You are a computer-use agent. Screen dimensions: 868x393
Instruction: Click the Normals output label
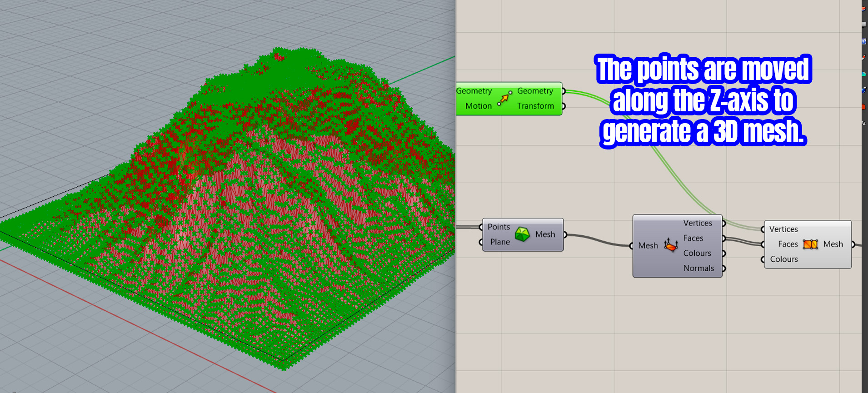[x=698, y=268]
